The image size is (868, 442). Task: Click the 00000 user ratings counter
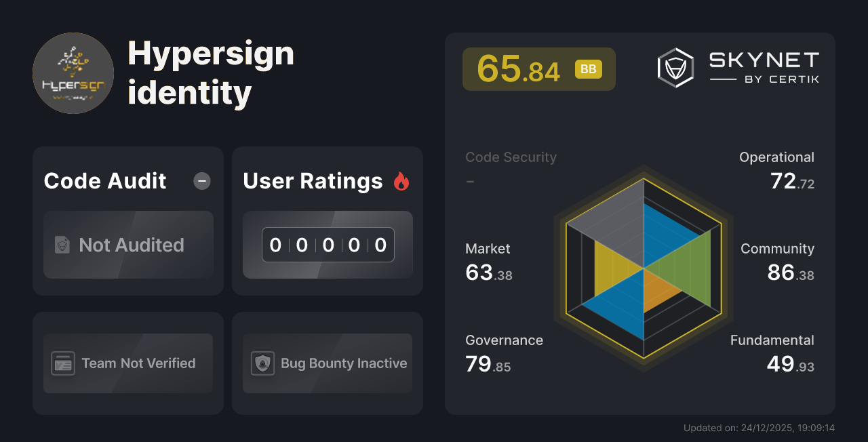tap(328, 245)
